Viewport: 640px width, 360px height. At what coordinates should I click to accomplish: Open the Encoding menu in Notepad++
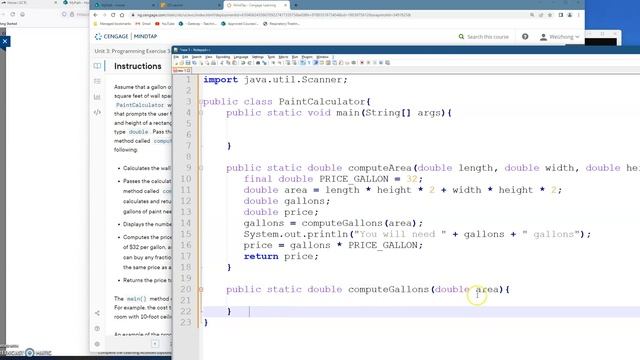click(222, 57)
